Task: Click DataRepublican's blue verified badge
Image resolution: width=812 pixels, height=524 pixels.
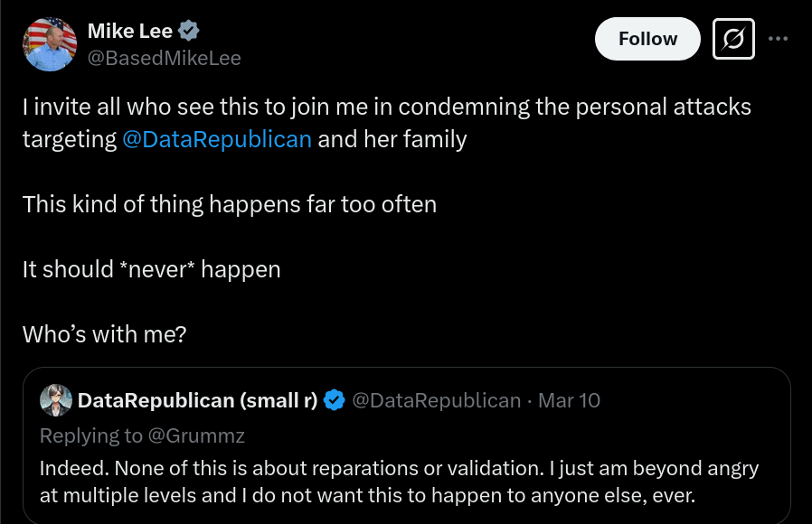Action: [334, 400]
